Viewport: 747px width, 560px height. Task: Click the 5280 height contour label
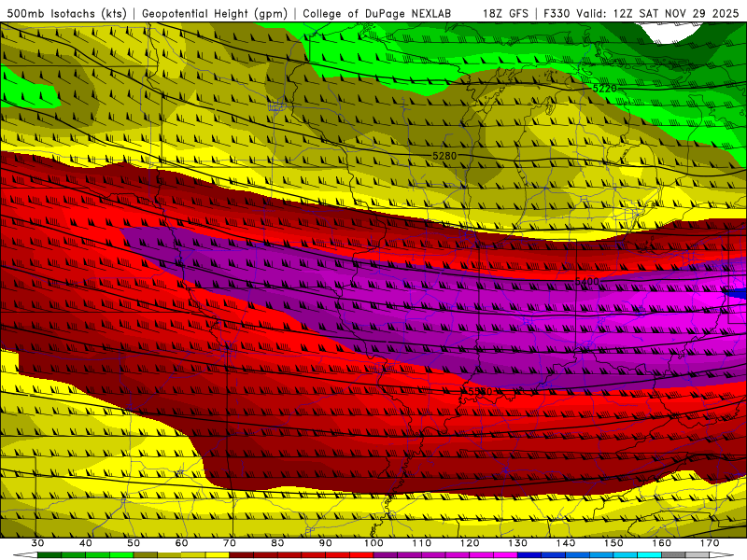pyautogui.click(x=444, y=156)
